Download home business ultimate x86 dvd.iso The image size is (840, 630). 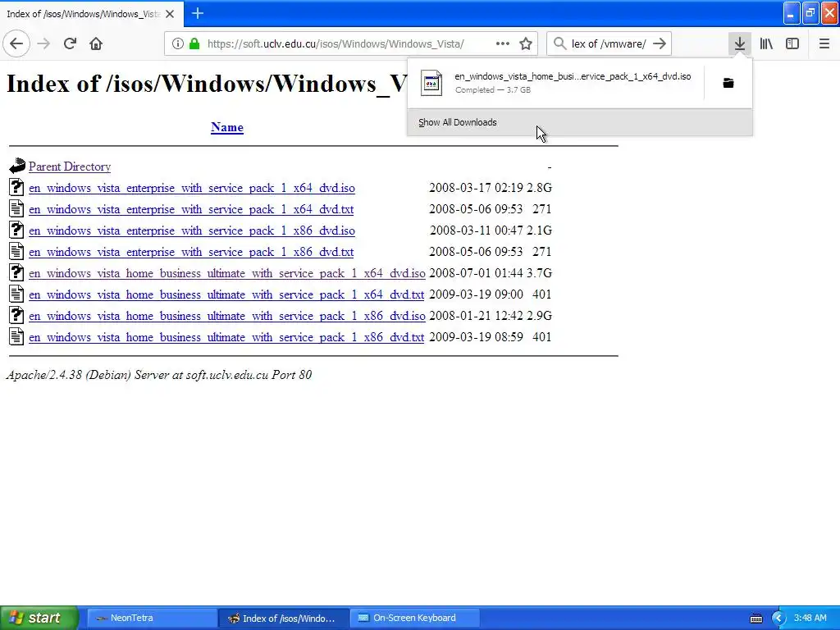tap(227, 316)
